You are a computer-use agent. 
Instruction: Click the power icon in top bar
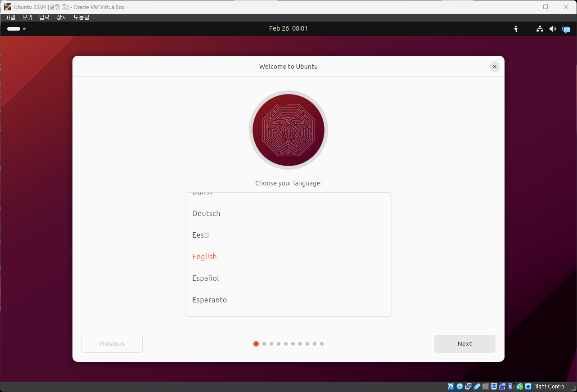tap(566, 29)
